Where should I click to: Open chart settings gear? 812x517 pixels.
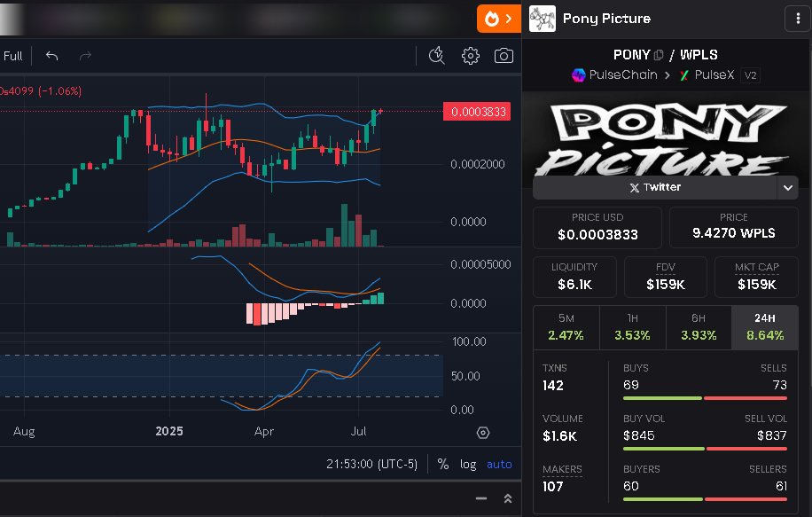point(470,56)
